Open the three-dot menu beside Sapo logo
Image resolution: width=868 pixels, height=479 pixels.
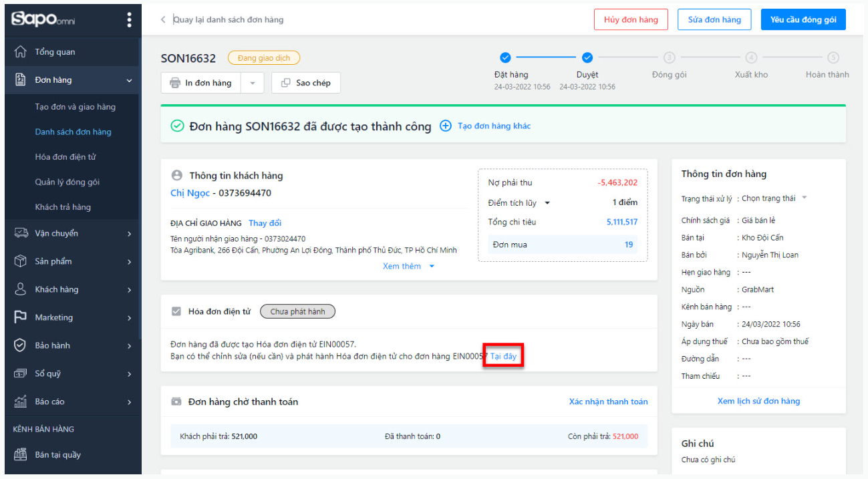[129, 20]
